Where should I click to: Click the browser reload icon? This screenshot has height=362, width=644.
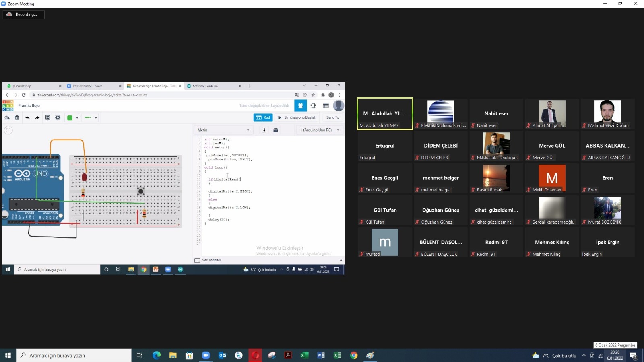(x=23, y=95)
